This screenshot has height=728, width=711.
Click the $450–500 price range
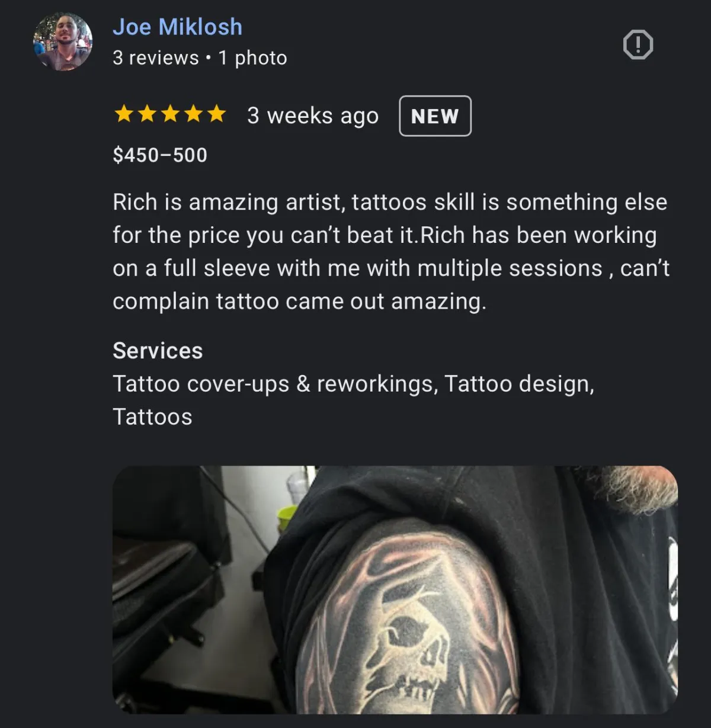click(160, 155)
